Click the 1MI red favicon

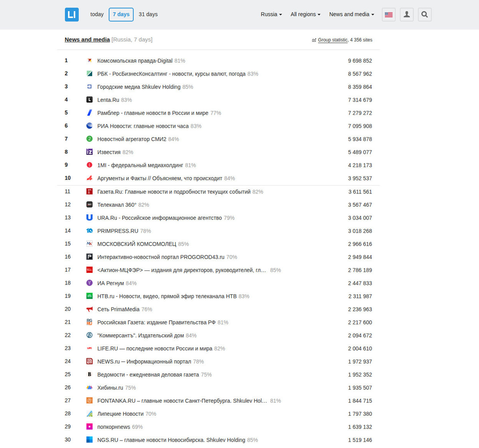tap(89, 165)
